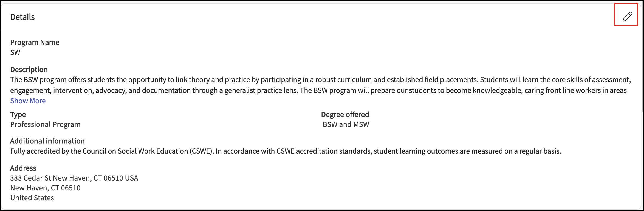Click the Type field label
The height and width of the screenshot is (211, 644).
click(18, 115)
